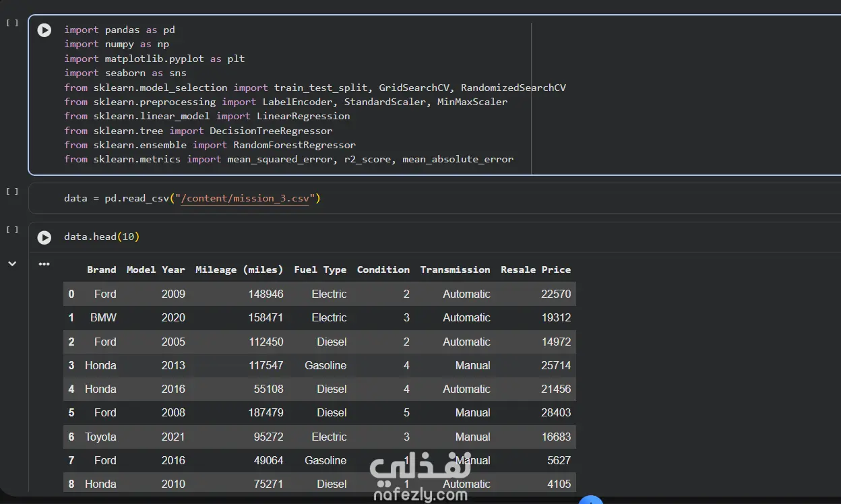
Task: Select model year 2010 cell
Action: (x=173, y=484)
